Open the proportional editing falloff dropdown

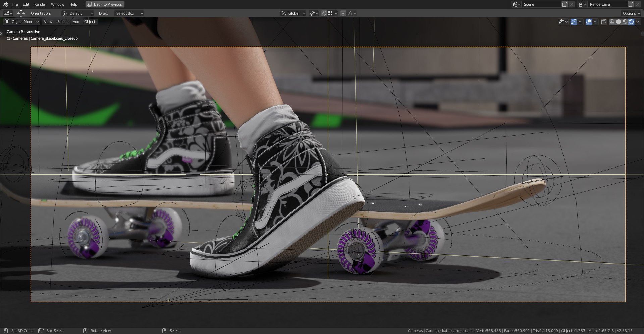point(352,13)
